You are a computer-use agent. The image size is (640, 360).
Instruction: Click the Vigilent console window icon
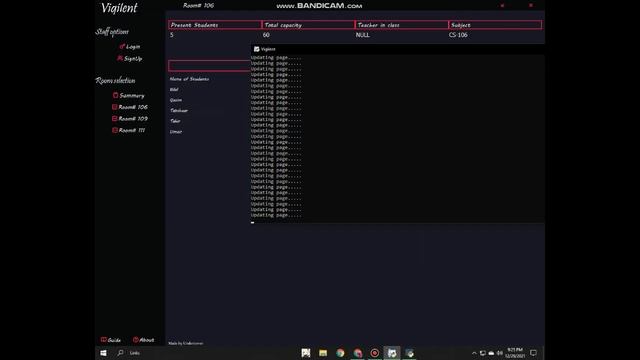pyautogui.click(x=257, y=49)
